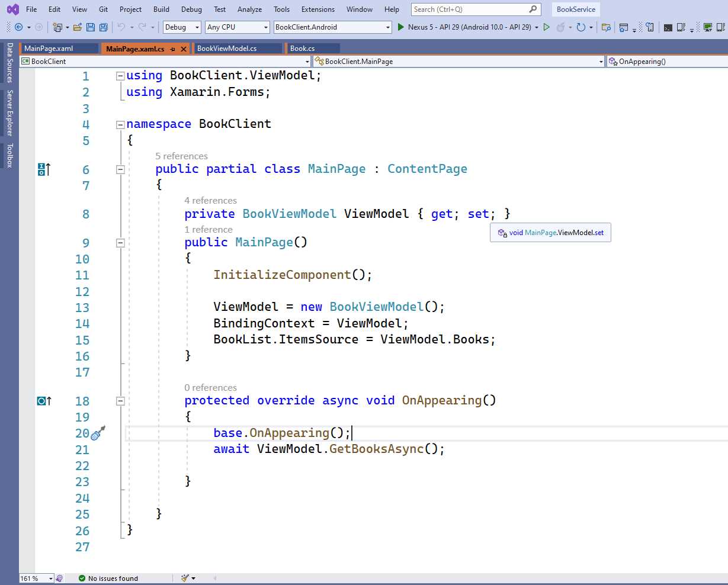The width and height of the screenshot is (728, 585).
Task: Pin the MainPage.xaml.cs tab
Action: 172,49
